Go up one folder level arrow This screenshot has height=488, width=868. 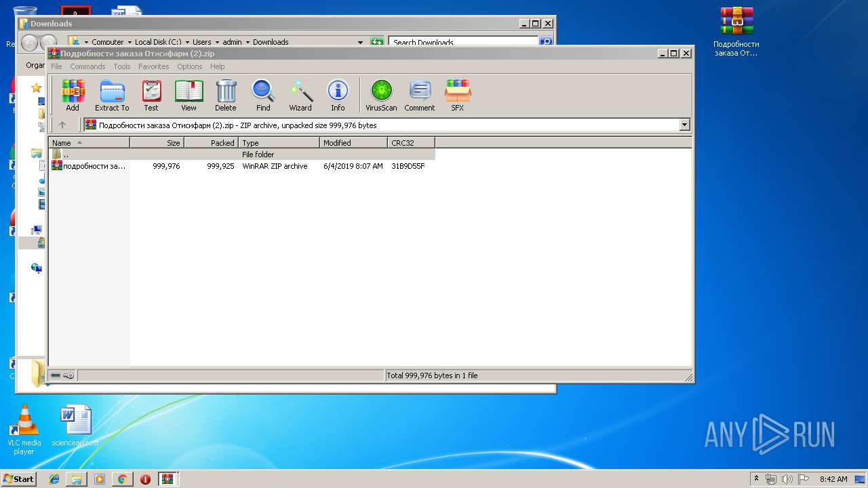pyautogui.click(x=62, y=125)
